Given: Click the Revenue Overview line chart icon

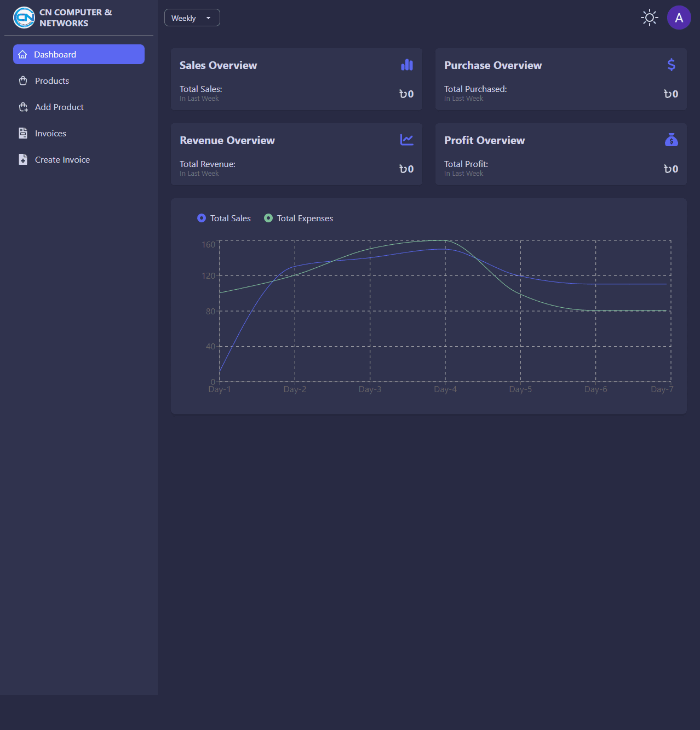Looking at the screenshot, I should click(406, 140).
